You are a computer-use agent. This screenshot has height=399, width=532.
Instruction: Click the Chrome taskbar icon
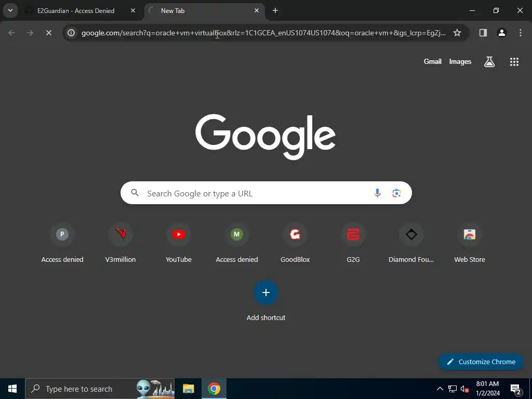coord(214,389)
